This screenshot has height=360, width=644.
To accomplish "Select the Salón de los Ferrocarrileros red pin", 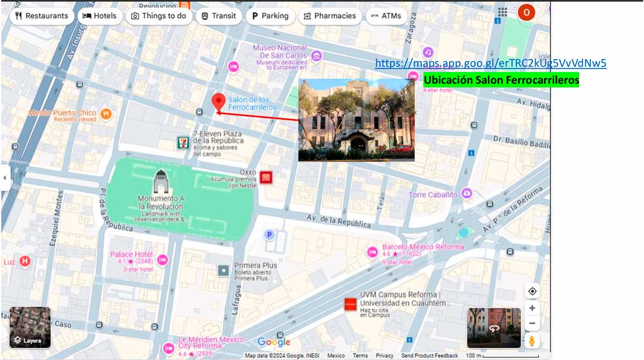I will click(x=218, y=102).
